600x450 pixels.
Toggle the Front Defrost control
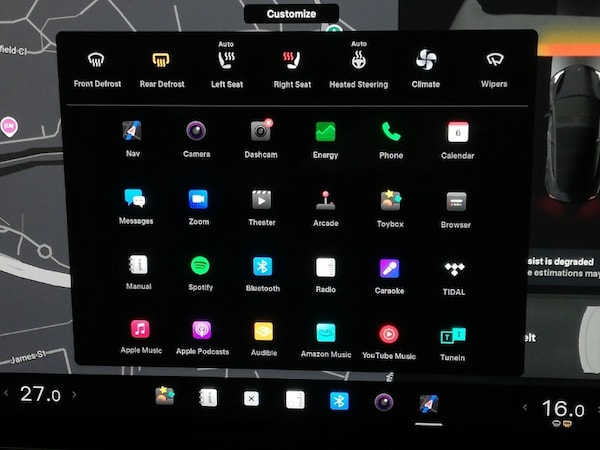[96, 61]
